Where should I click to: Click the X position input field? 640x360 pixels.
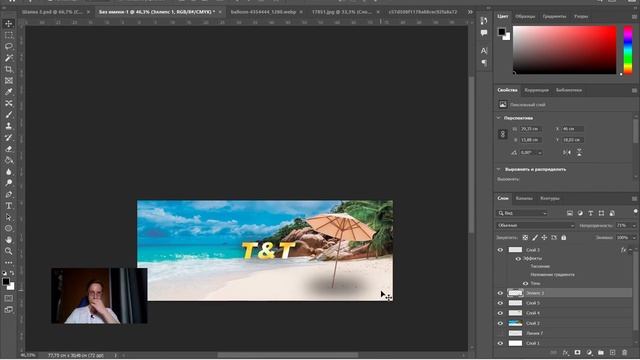[x=572, y=129]
